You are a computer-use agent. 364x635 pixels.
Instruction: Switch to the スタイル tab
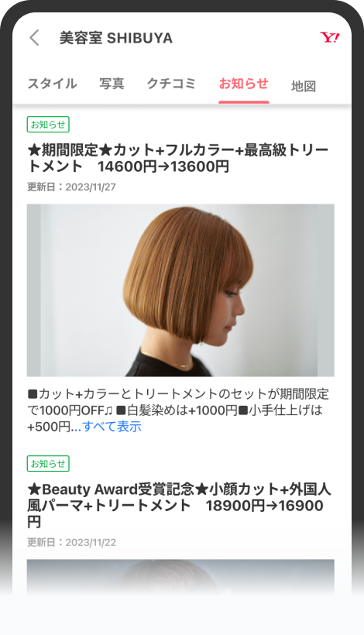pyautogui.click(x=52, y=84)
